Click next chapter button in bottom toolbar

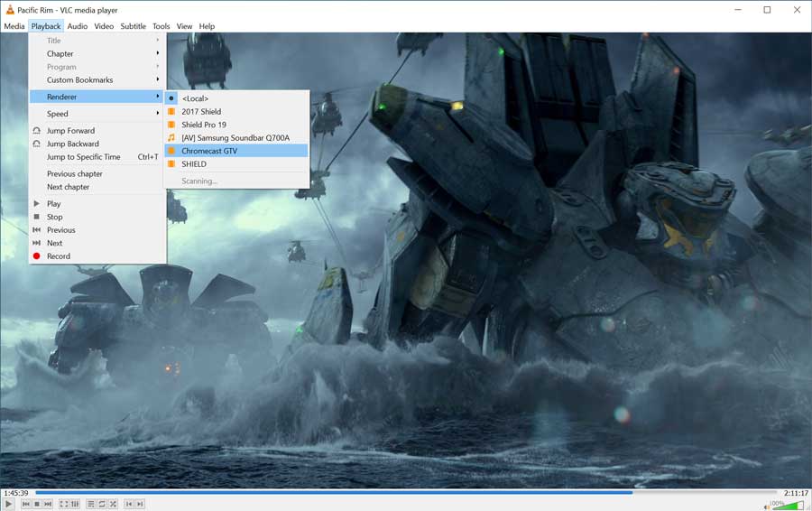[x=140, y=504]
